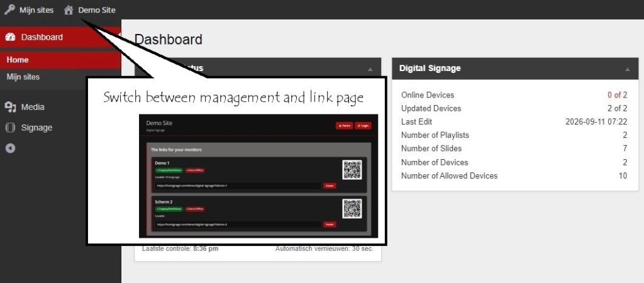Viewport: 644px width, 283px height.
Task: Click the Number of Devices label
Action: pyautogui.click(x=435, y=162)
